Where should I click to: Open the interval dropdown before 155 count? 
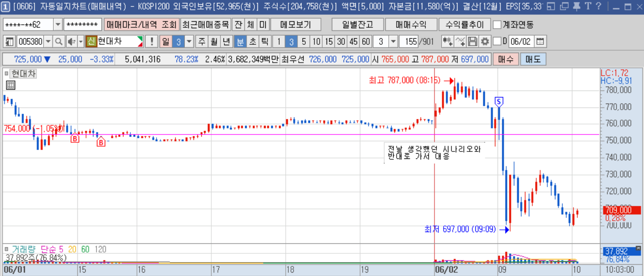(x=393, y=42)
